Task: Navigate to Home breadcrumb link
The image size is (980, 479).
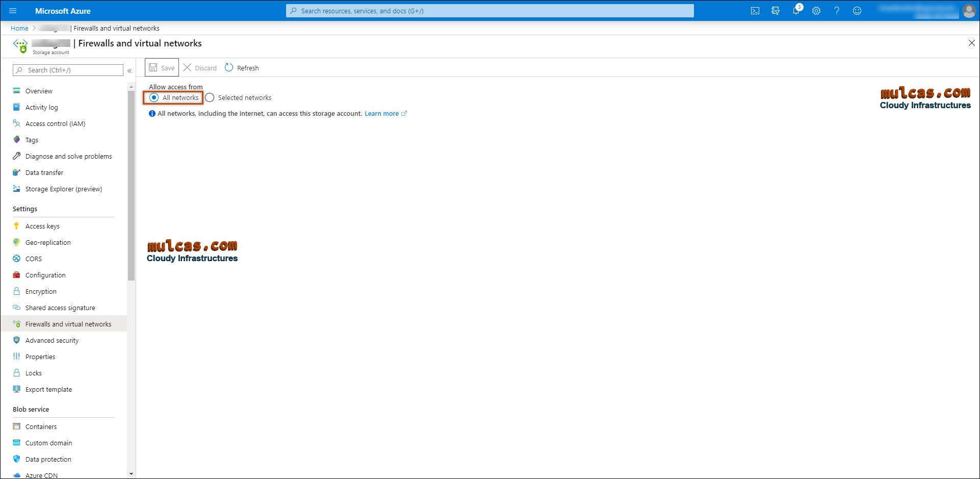Action: (19, 28)
